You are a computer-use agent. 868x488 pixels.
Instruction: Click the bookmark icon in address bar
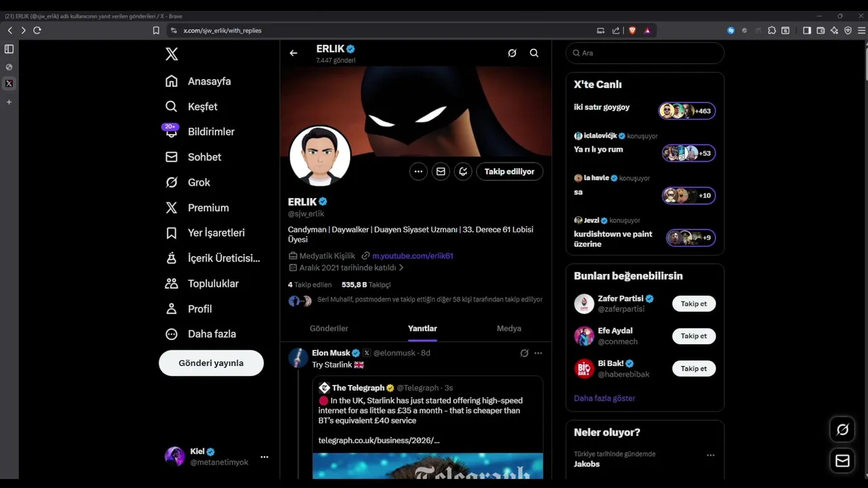tap(156, 30)
